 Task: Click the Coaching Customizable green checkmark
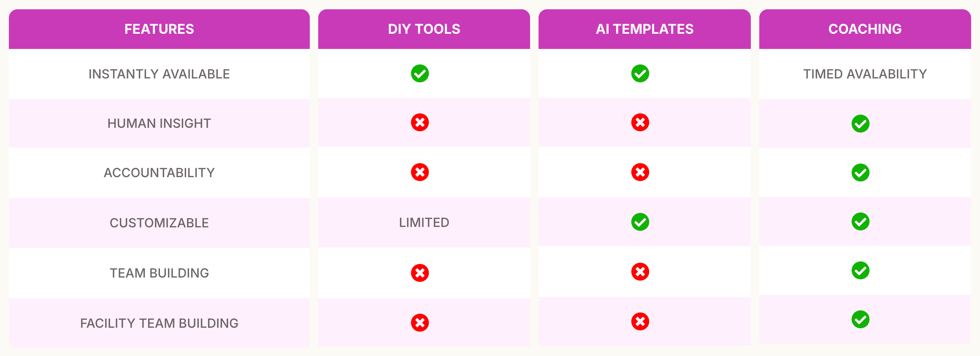(x=860, y=221)
